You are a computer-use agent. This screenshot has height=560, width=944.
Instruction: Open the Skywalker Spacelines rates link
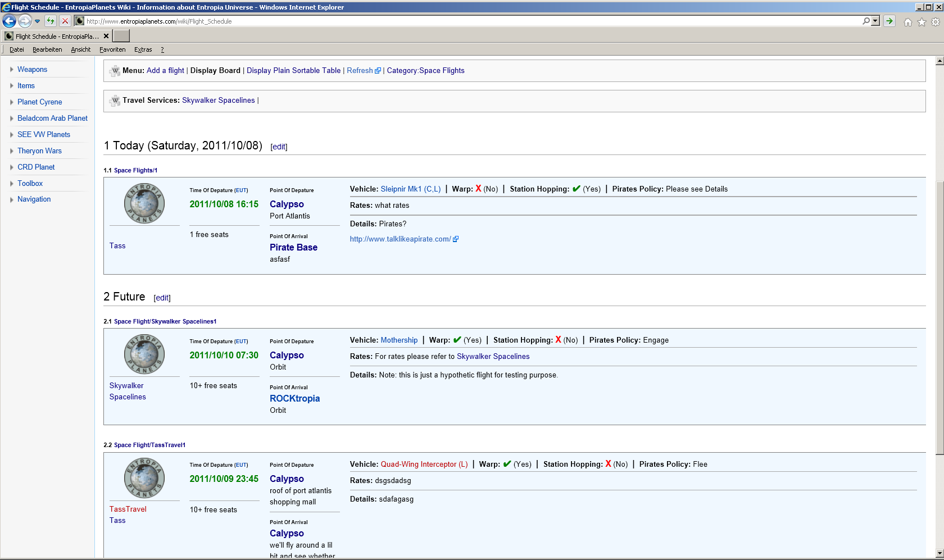click(493, 357)
